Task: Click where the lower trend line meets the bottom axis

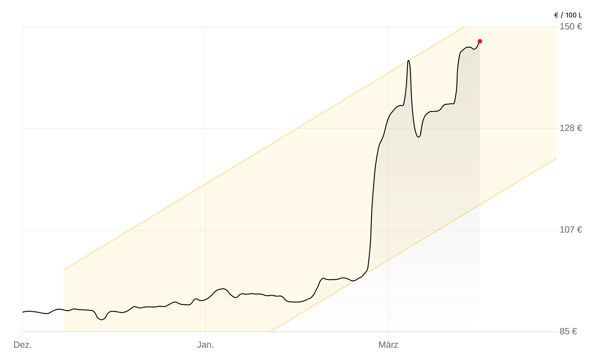Action: click(x=271, y=332)
